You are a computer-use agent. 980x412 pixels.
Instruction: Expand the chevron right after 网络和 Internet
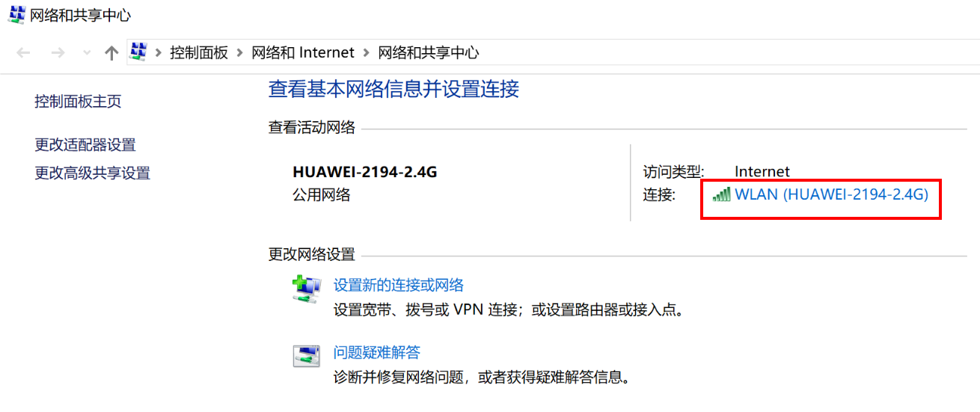pos(366,53)
